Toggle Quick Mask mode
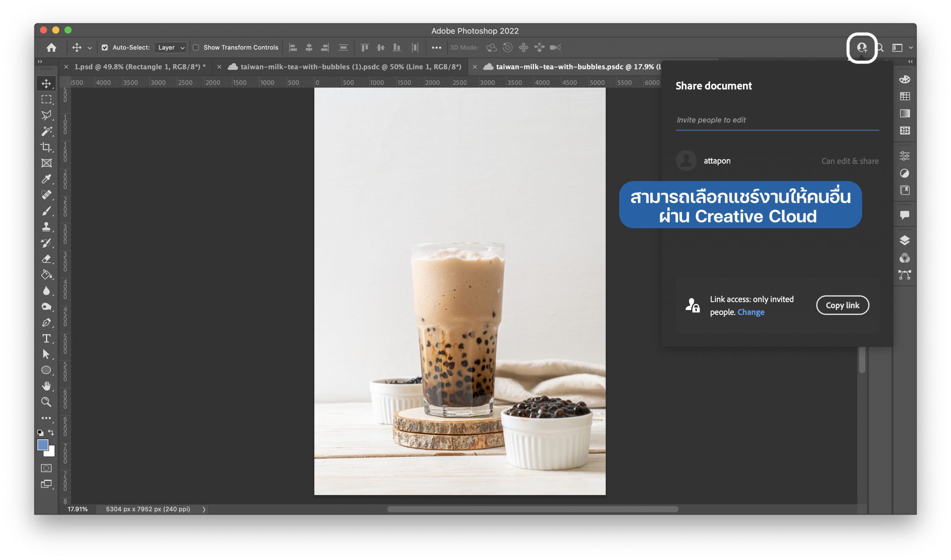Screen dimensions: 951x560 (x=46, y=468)
